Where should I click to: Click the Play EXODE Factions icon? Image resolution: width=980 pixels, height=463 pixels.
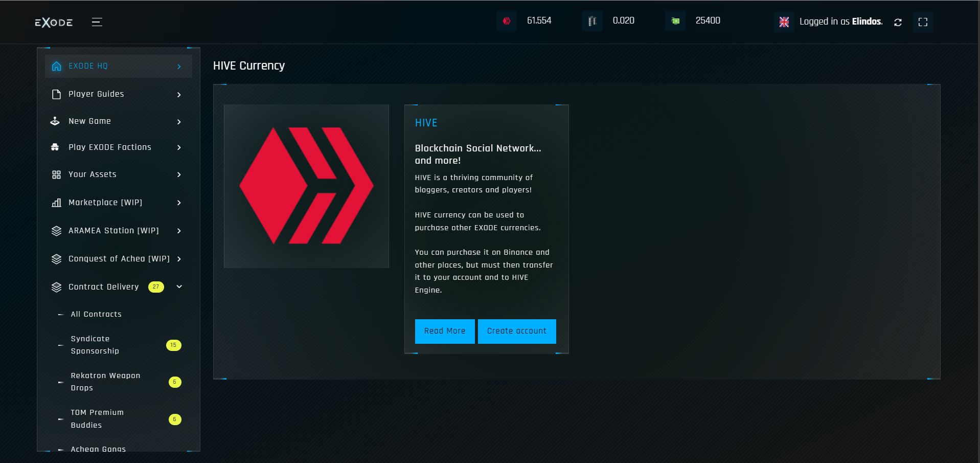[55, 147]
